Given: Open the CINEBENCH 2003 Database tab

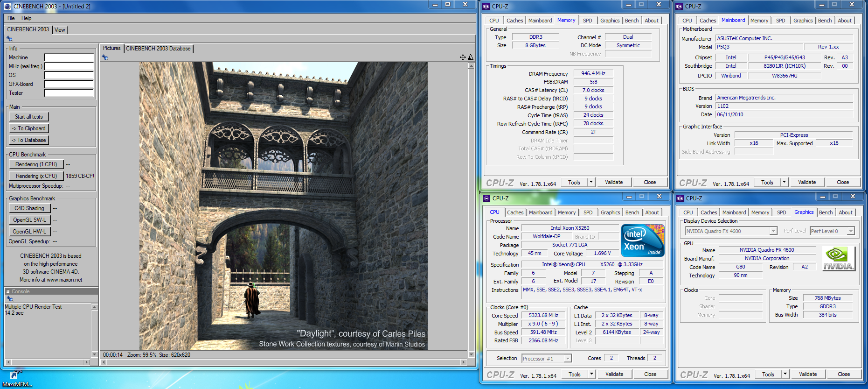Looking at the screenshot, I should [x=158, y=49].
